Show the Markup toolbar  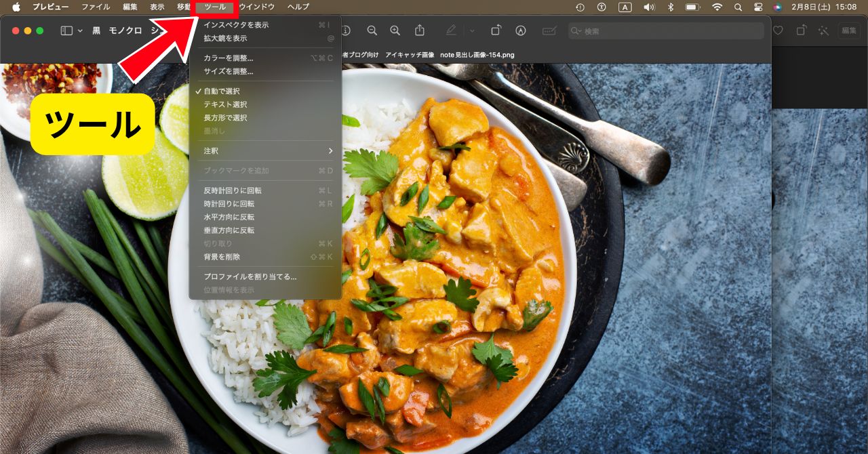coord(521,30)
